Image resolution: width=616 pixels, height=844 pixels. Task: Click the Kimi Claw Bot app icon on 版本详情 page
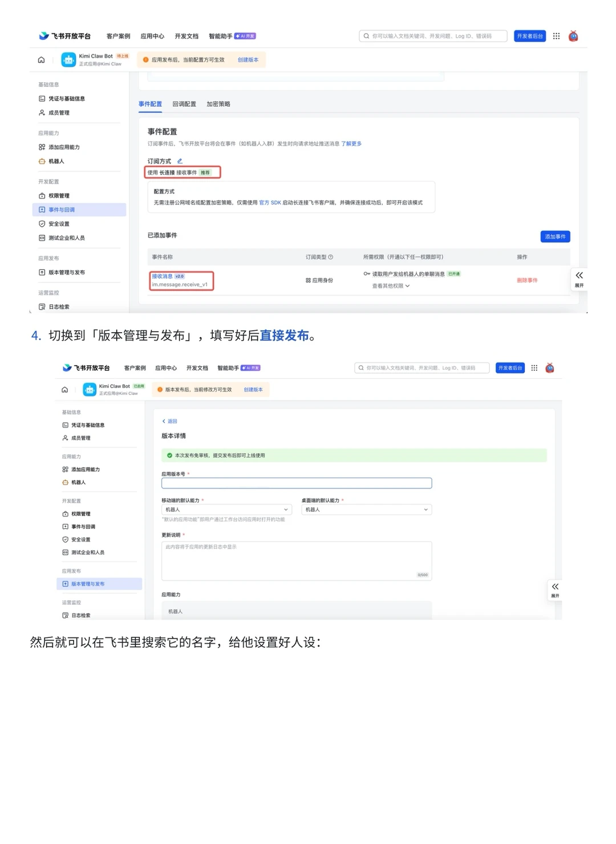(90, 390)
